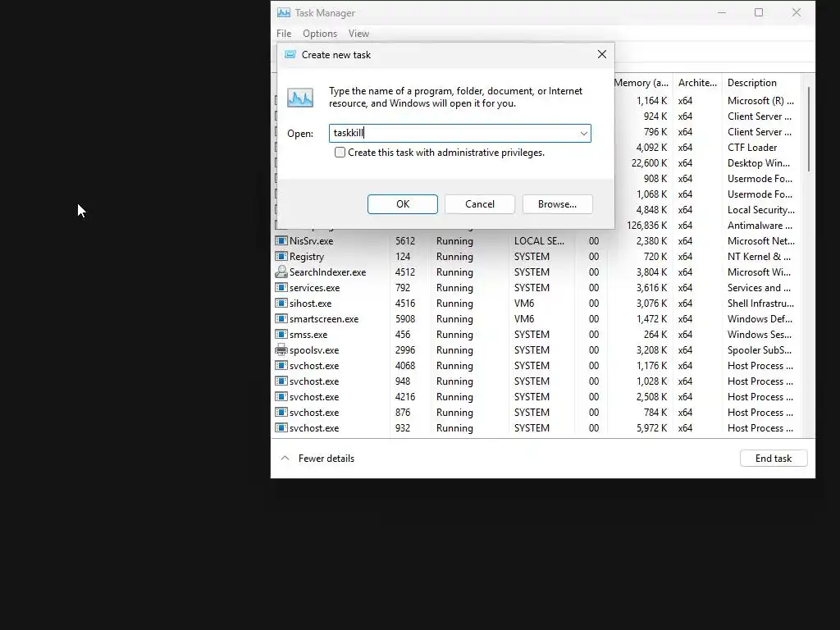Click the icon beside the Registry process

pos(281,257)
